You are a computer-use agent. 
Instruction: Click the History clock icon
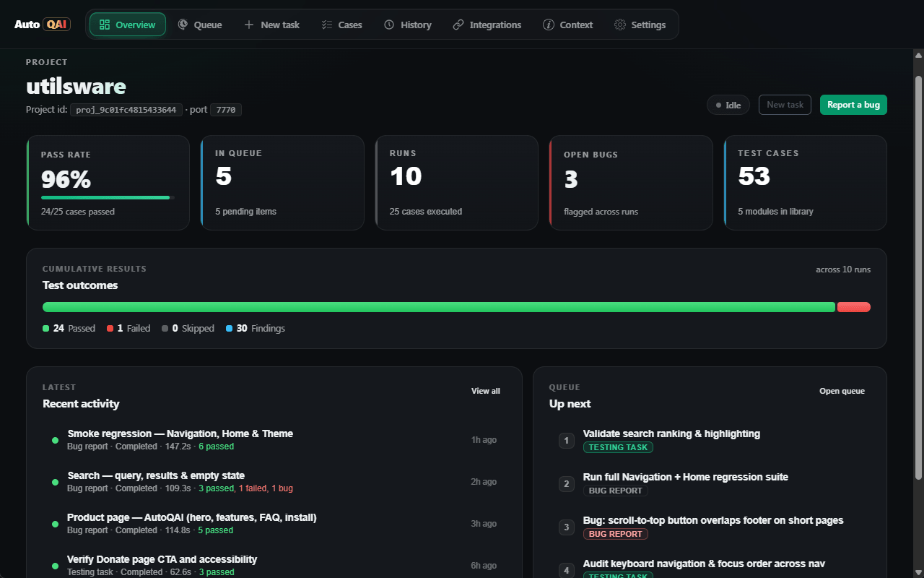(389, 25)
